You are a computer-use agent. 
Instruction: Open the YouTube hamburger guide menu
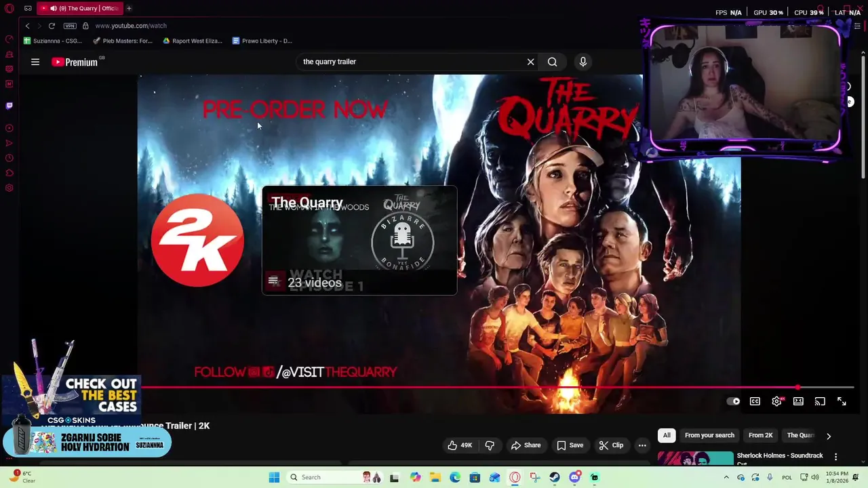(x=35, y=62)
